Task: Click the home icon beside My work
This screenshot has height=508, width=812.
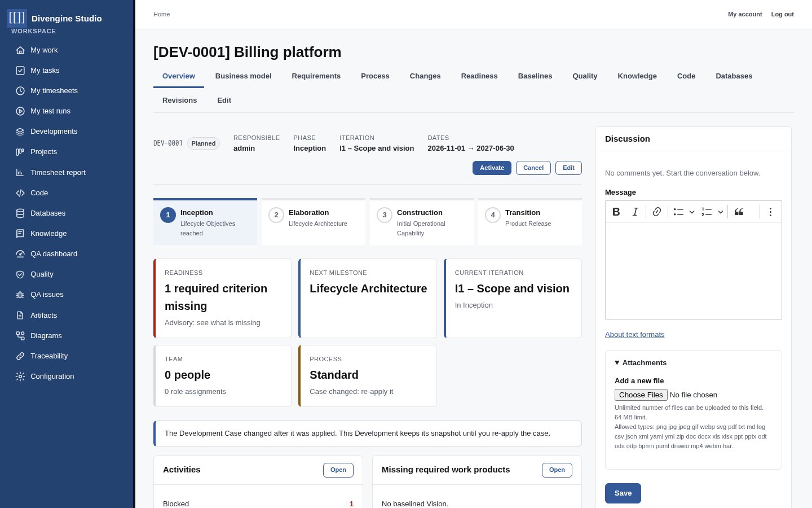Action: click(20, 50)
